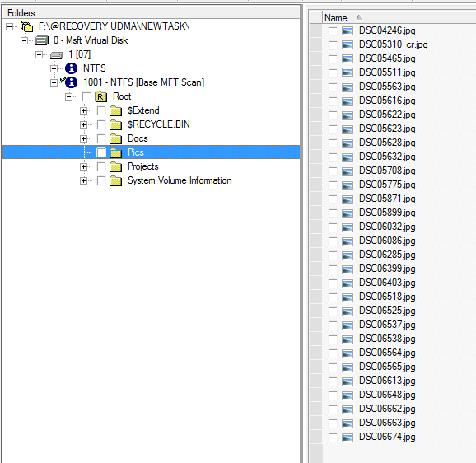Viewport: 476px width, 463px height.
Task: Click the image icon of DSC05628.jpg
Action: click(348, 143)
